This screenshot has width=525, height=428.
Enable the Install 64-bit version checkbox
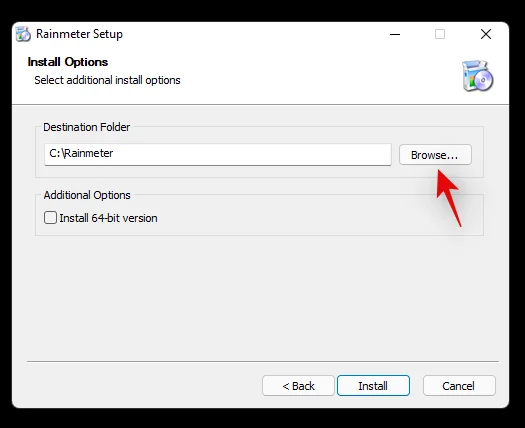click(x=50, y=218)
